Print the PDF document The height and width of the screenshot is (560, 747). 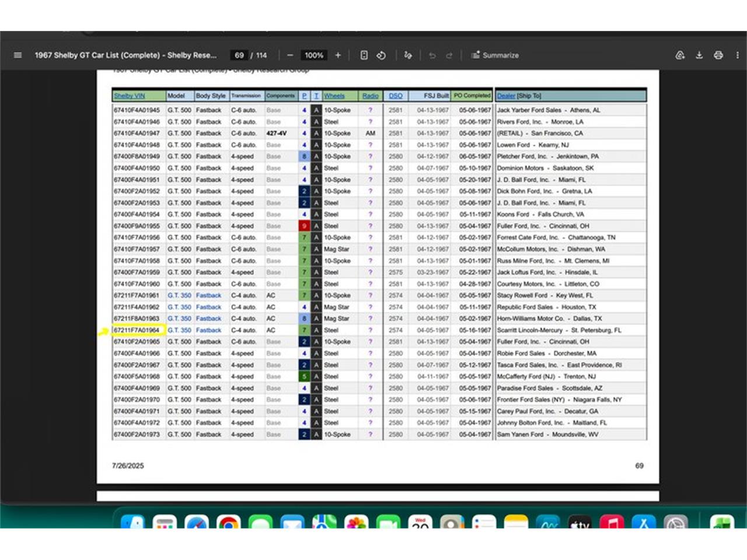[x=718, y=55]
